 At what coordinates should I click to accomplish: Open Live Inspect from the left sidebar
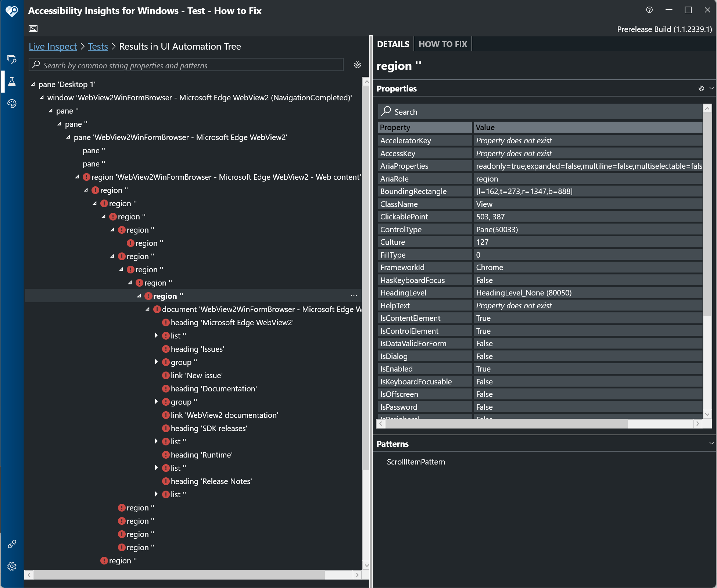pos(11,59)
